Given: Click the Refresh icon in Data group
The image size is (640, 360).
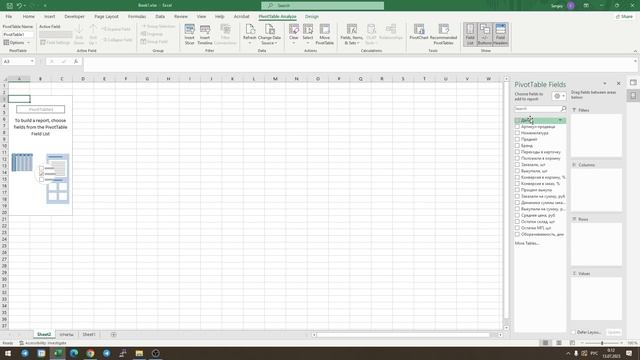Looking at the screenshot, I should [x=249, y=34].
